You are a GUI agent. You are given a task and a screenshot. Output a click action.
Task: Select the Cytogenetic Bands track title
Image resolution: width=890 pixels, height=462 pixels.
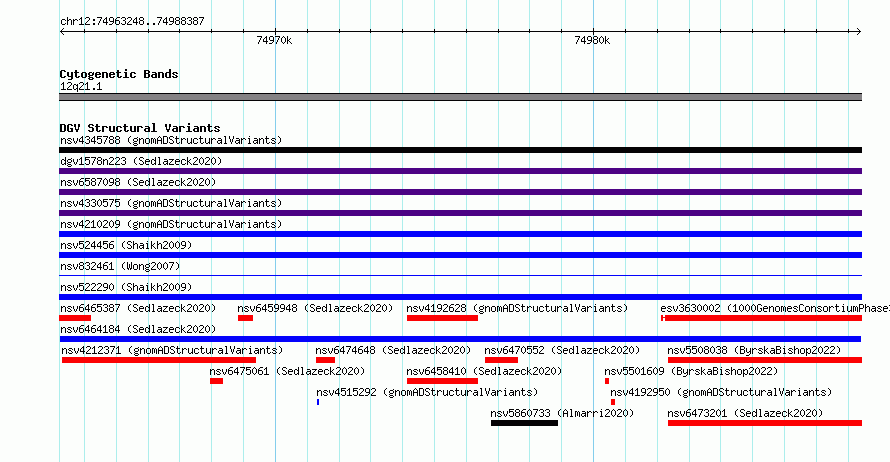click(119, 74)
